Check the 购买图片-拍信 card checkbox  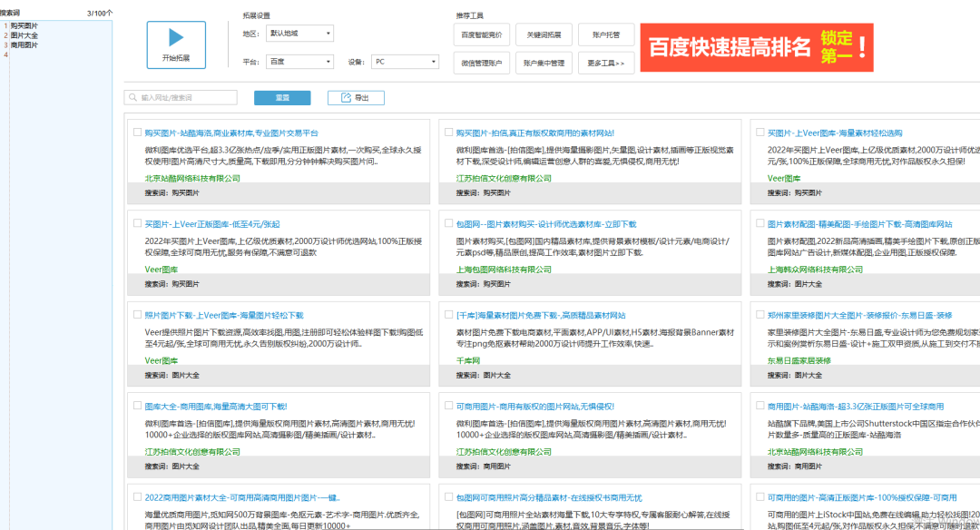click(x=448, y=132)
